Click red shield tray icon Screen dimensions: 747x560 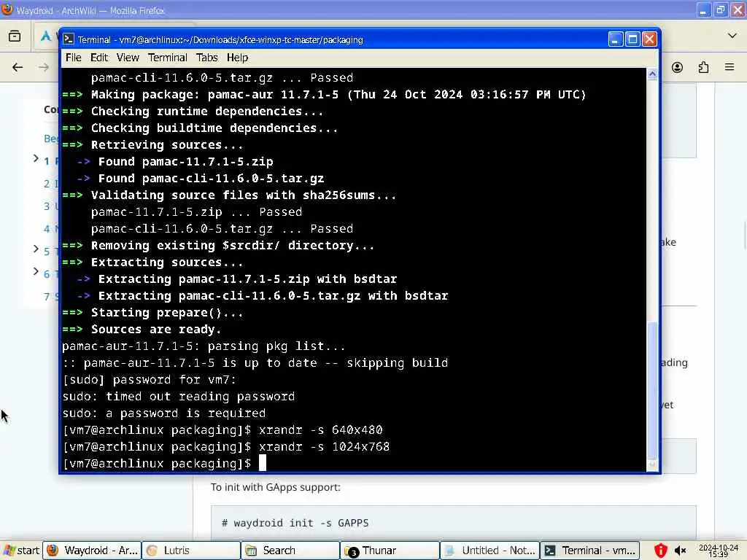[660, 551]
